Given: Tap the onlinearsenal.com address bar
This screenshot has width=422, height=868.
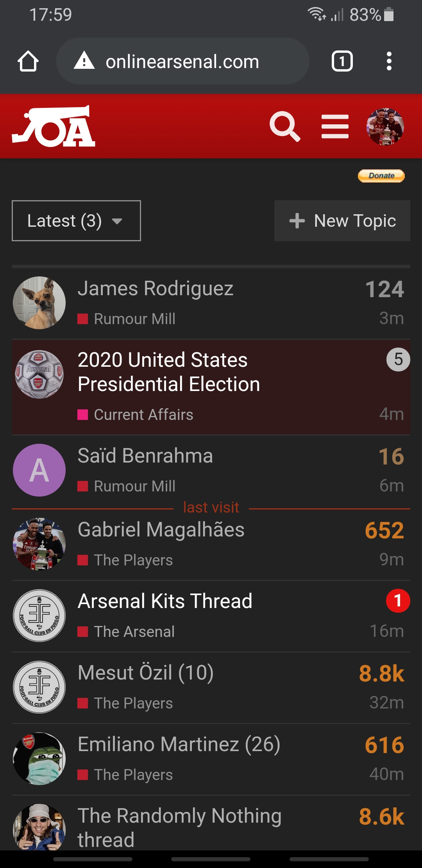Looking at the screenshot, I should tap(182, 61).
